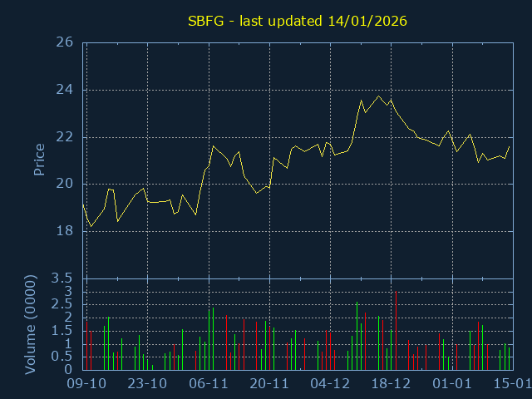Image resolution: width=532 pixels, height=399 pixels.
Task: Select the 09-10 date tick label
Action: tap(86, 384)
